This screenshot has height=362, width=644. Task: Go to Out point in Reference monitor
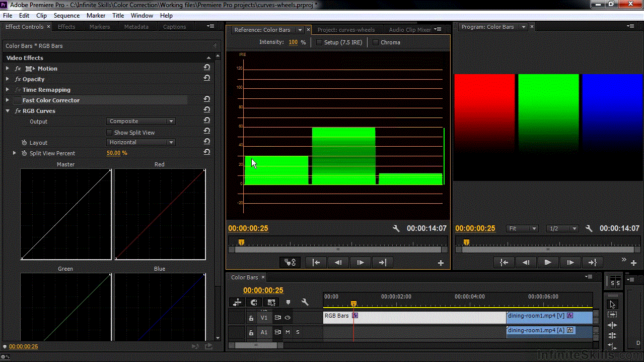383,262
